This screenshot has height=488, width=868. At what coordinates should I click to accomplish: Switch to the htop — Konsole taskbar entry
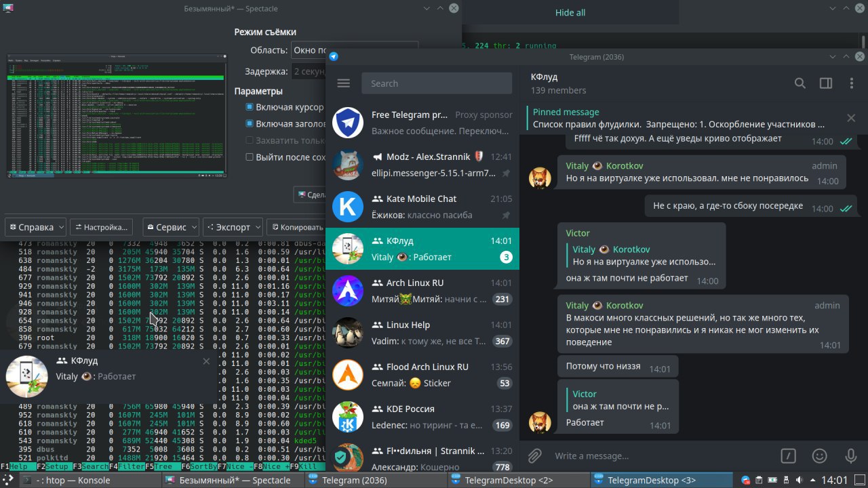tap(90, 480)
